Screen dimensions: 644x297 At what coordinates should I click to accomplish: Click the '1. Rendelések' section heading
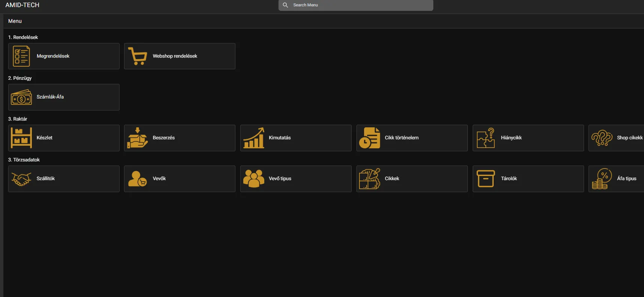[x=23, y=37]
